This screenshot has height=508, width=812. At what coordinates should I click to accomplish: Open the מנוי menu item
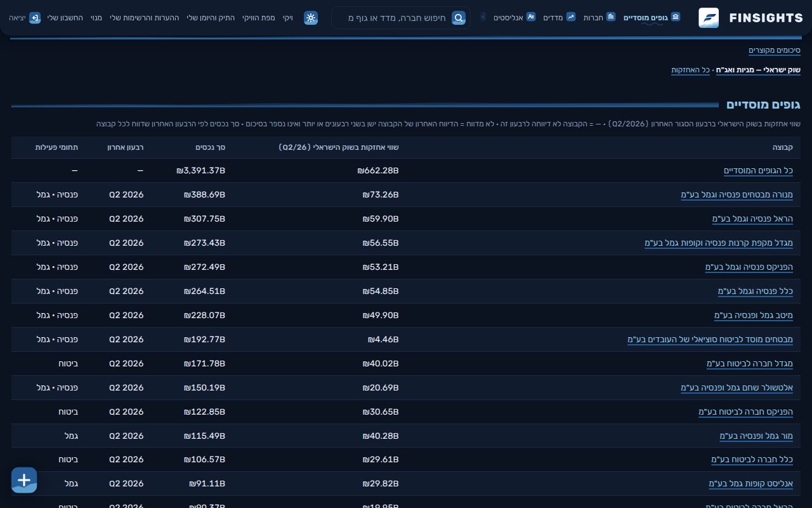pyautogui.click(x=96, y=18)
